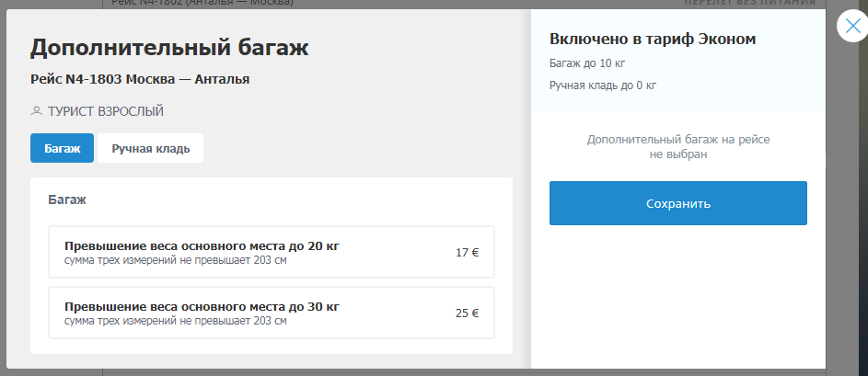The image size is (868, 376).
Task: Click the Ручная кладь до 0 кг line
Action: tap(602, 85)
